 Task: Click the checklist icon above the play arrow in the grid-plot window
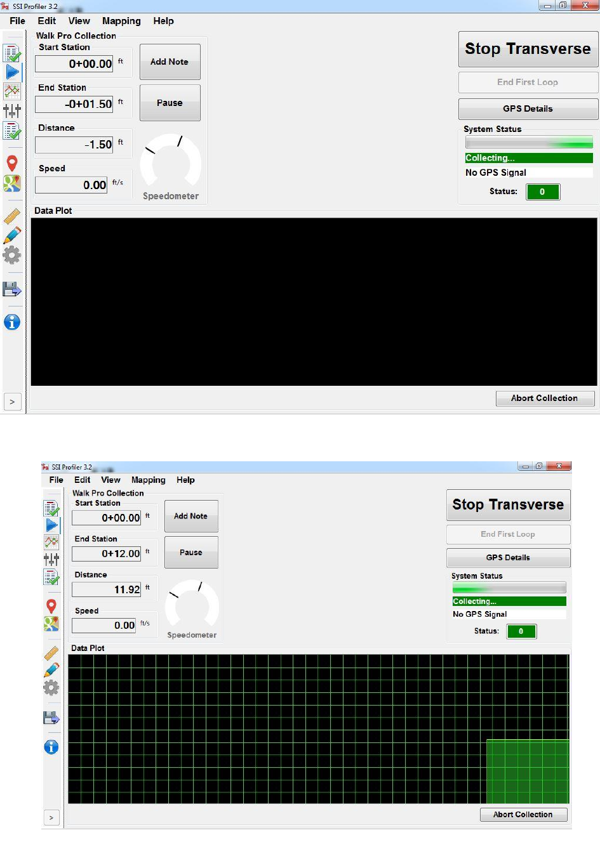51,508
